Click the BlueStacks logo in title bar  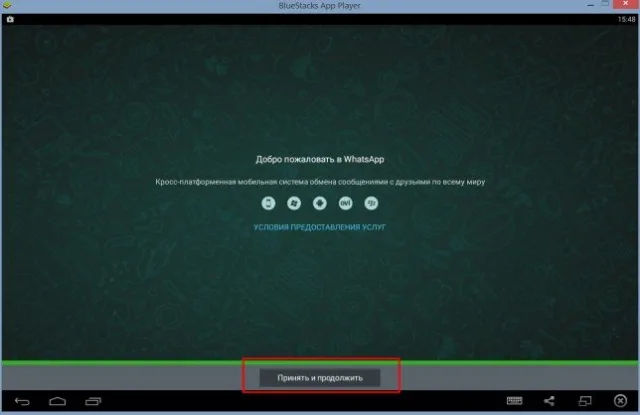(x=7, y=5)
